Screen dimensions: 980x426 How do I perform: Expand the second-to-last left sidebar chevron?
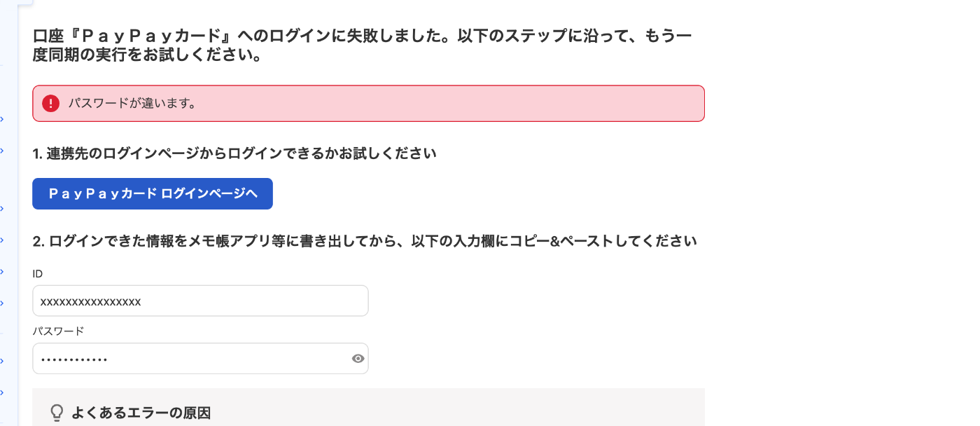[x=2, y=361]
